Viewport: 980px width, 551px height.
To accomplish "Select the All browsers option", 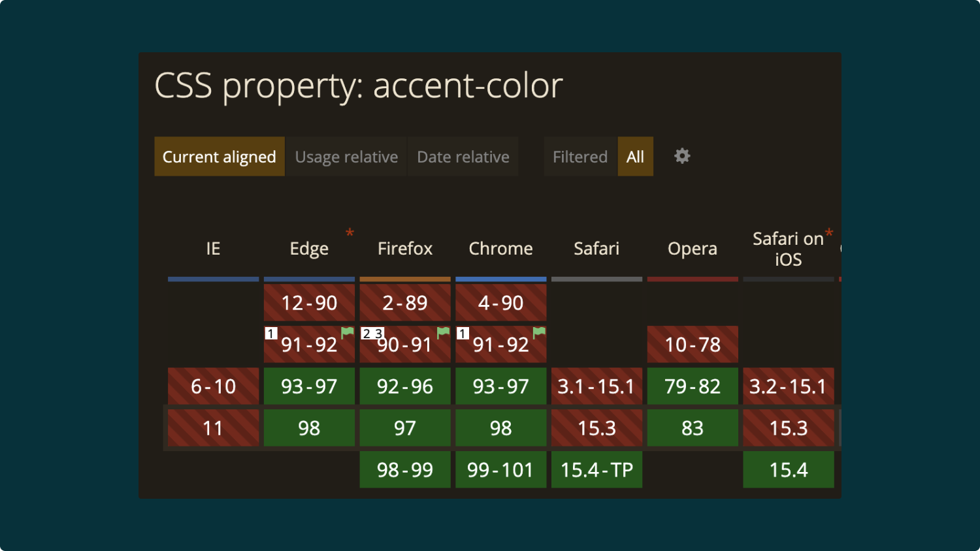I will [x=635, y=157].
